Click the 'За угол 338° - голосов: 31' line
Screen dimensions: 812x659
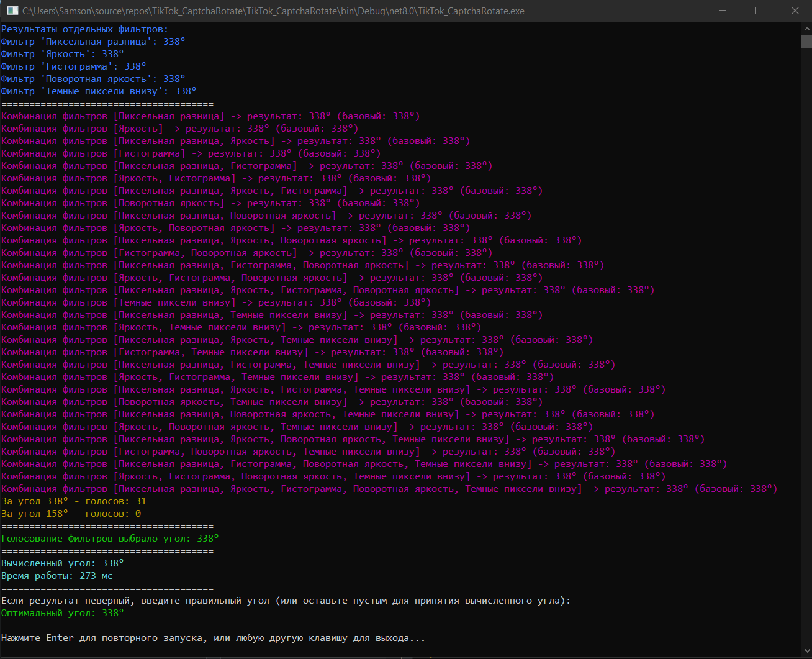[74, 501]
